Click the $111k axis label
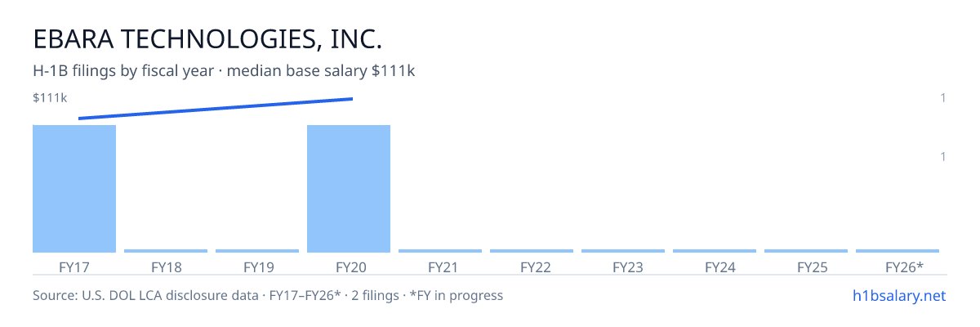This screenshot has width=980, height=327. [x=50, y=98]
